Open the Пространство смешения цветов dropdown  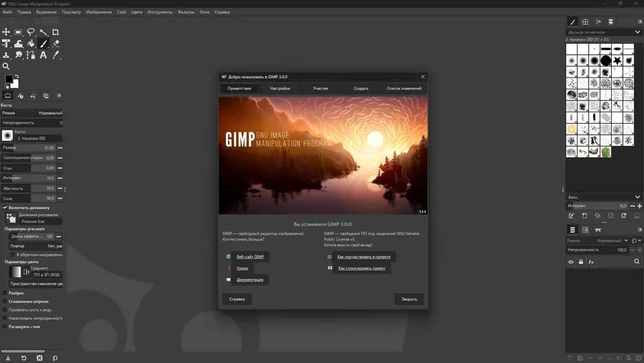(x=35, y=284)
